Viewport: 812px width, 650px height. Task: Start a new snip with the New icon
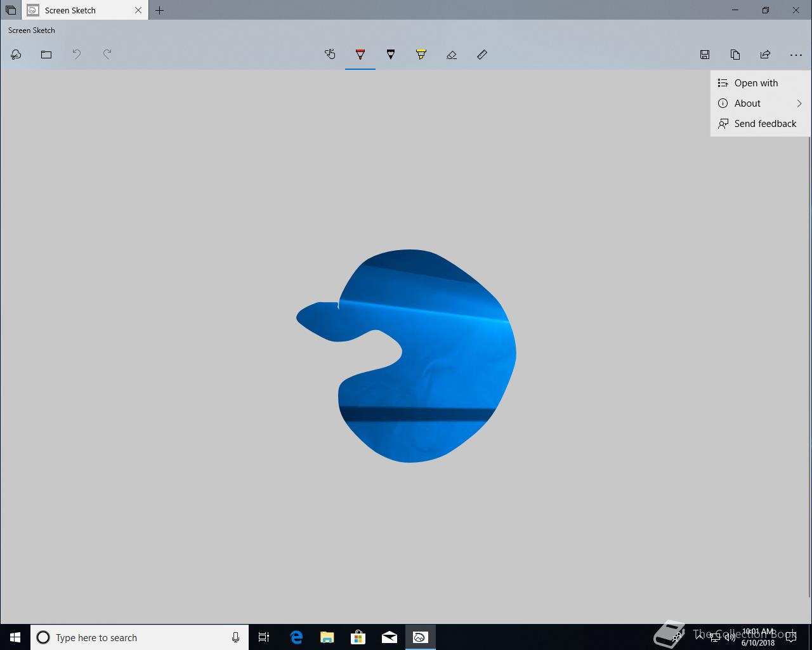(16, 55)
